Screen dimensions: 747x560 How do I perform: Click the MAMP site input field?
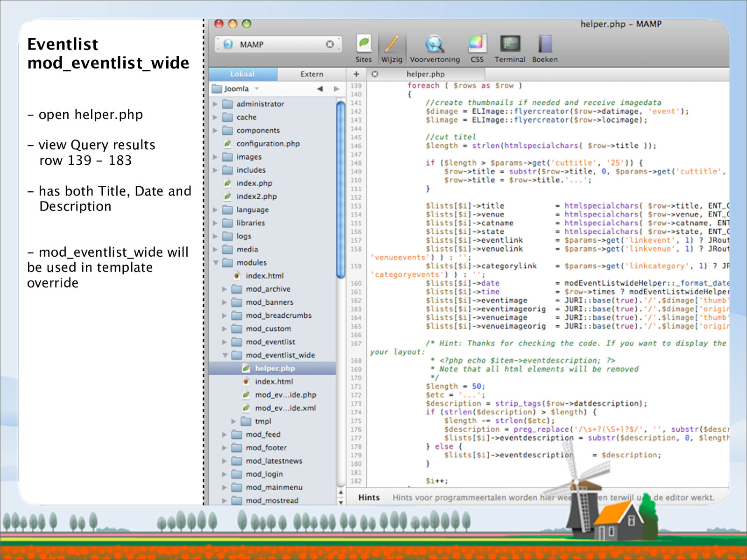point(278,44)
